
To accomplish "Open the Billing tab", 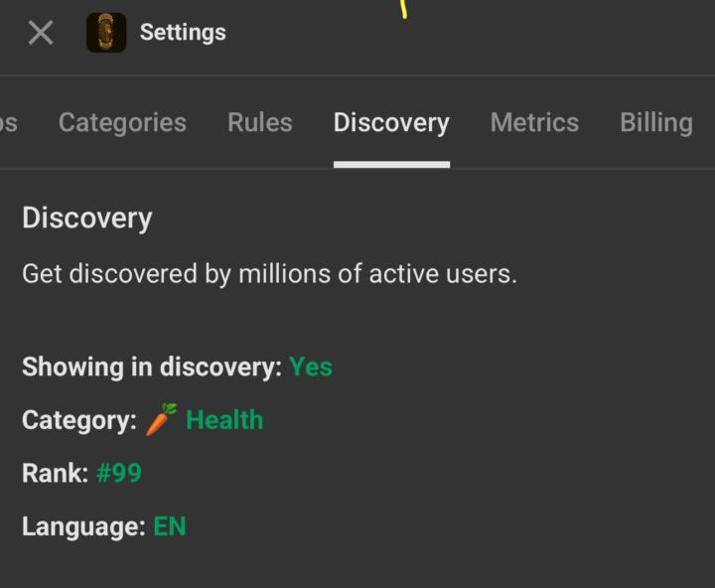I will coord(655,123).
